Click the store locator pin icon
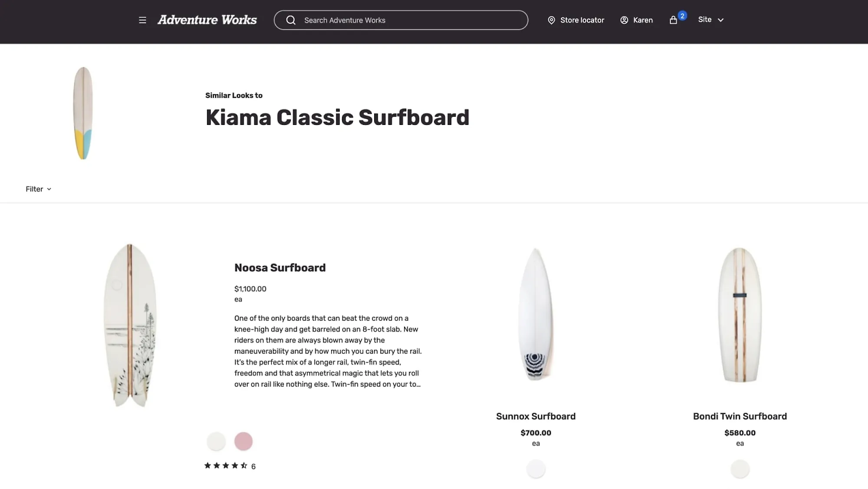 (551, 20)
